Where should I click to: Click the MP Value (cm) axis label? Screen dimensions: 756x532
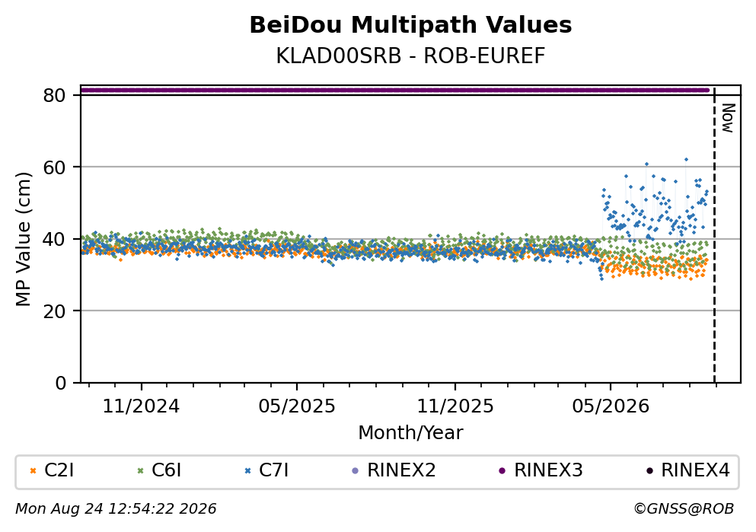coord(23,240)
